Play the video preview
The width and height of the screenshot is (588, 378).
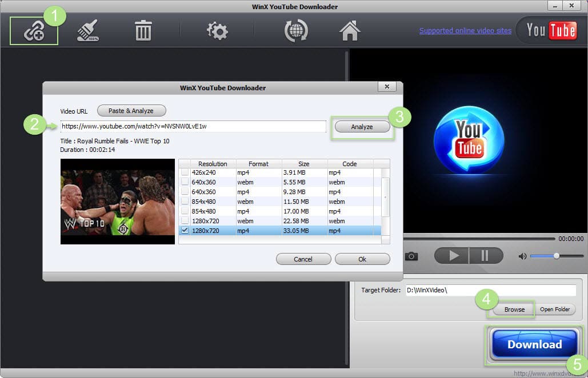(451, 256)
